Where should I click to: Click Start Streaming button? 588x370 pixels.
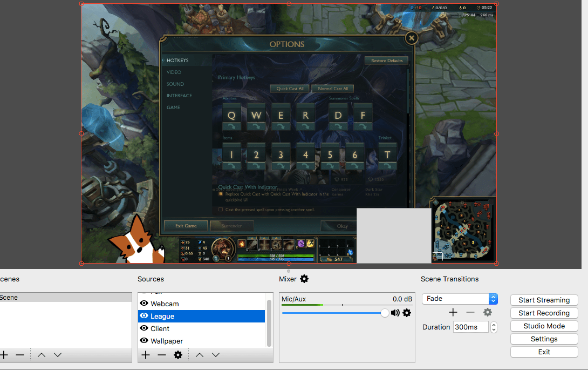544,300
